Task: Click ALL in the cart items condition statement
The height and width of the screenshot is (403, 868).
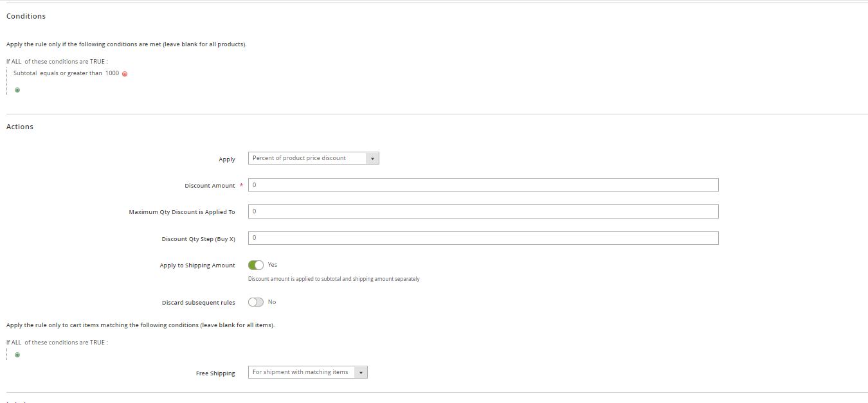Action: click(x=17, y=343)
